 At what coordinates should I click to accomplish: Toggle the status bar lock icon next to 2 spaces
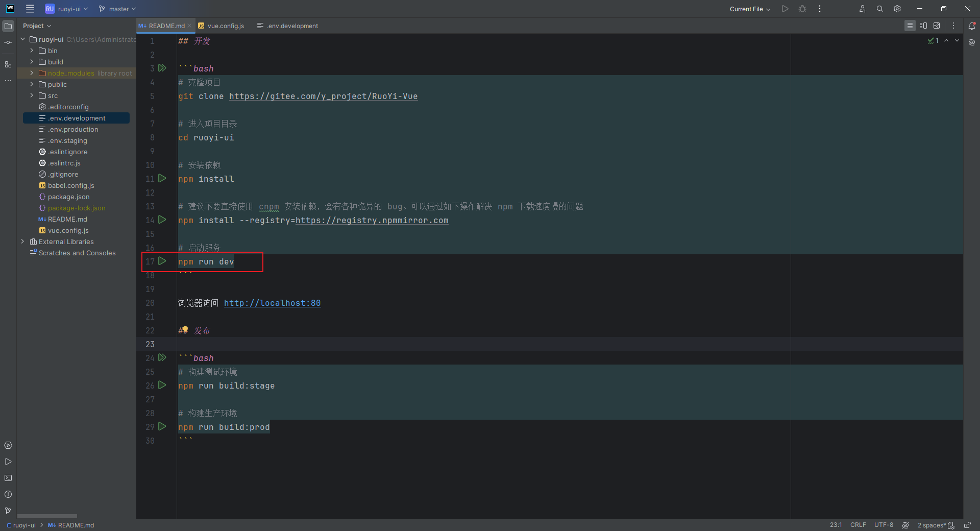[951, 525]
